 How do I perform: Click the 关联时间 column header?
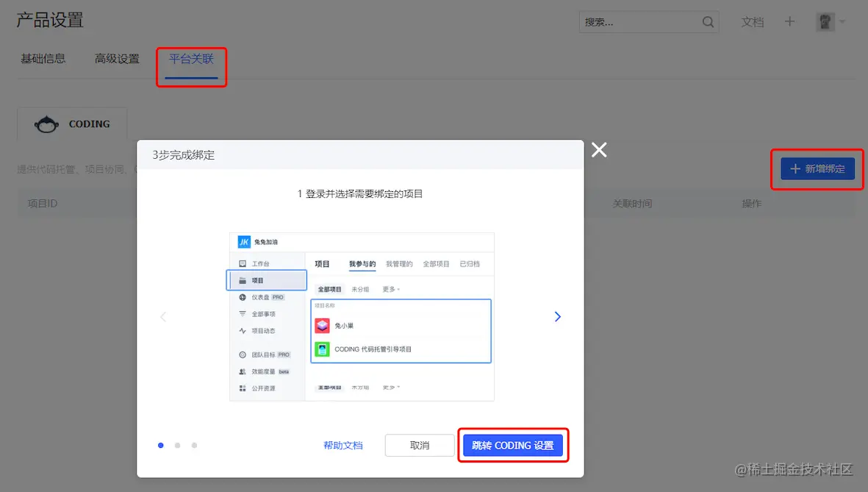tap(632, 203)
